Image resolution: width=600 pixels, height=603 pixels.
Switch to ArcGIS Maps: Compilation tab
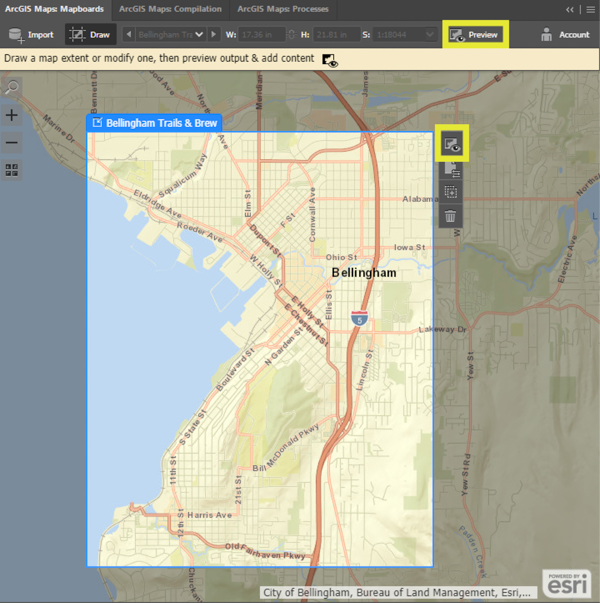pos(168,8)
